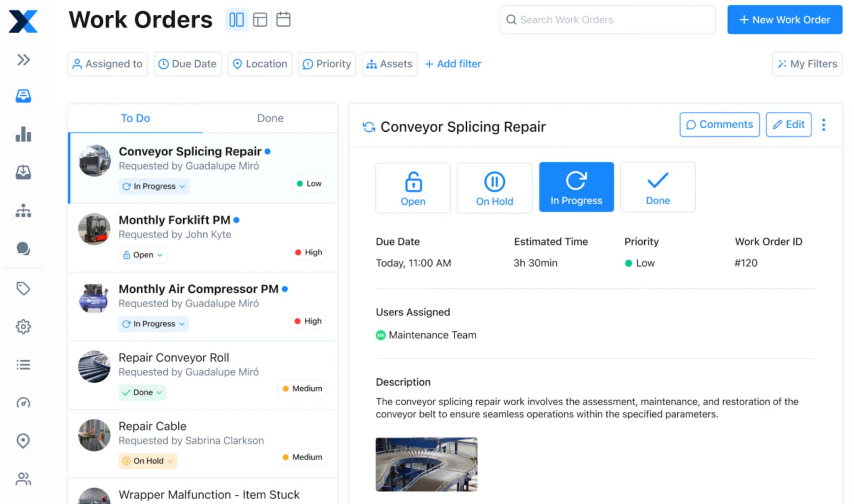Click the Search Work Orders field
854x504 pixels.
pyautogui.click(x=607, y=20)
